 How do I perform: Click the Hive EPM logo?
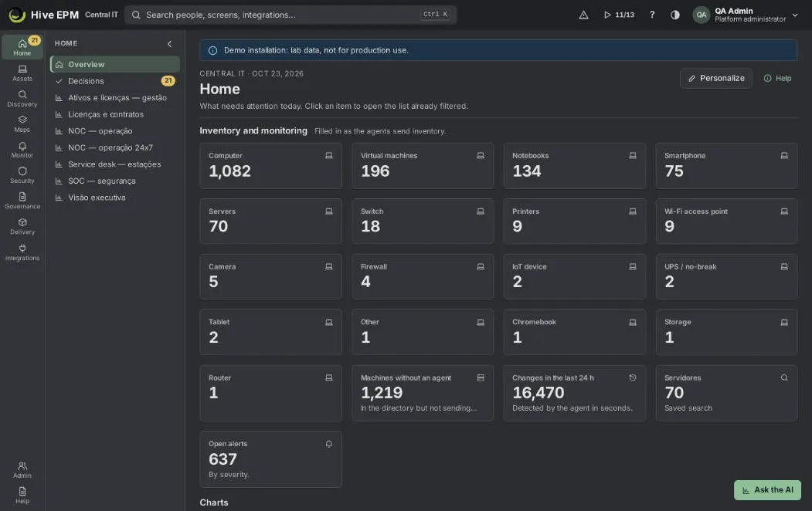tap(17, 15)
